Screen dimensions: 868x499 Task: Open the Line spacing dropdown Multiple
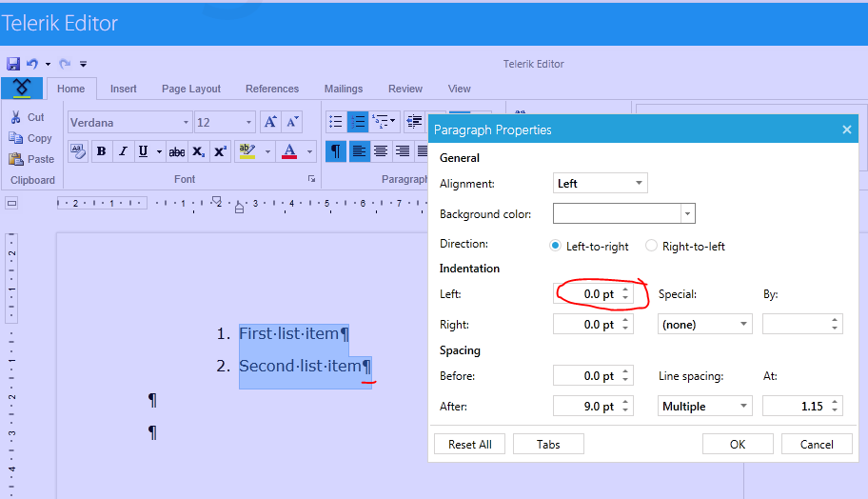click(x=704, y=407)
